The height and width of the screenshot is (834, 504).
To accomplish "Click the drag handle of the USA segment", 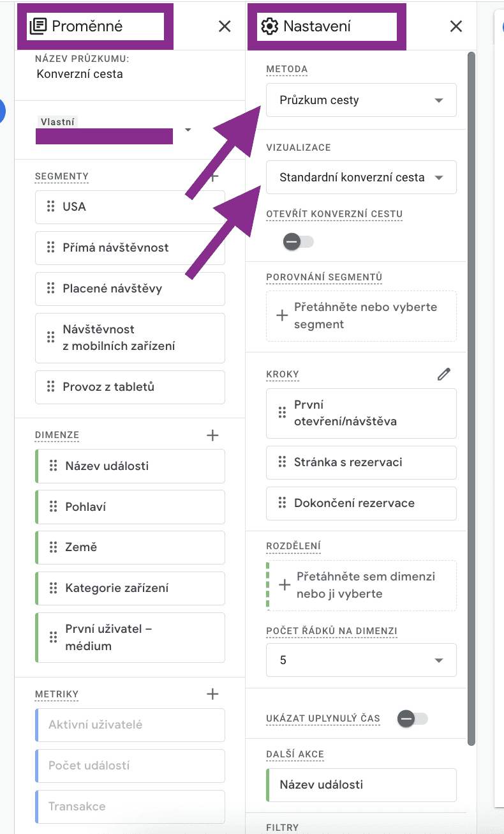I will tap(51, 207).
